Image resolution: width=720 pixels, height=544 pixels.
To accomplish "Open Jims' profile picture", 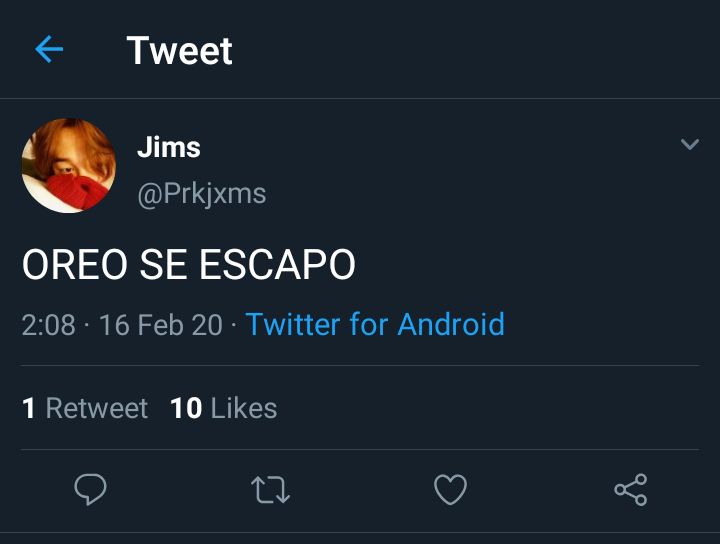I will (x=69, y=166).
